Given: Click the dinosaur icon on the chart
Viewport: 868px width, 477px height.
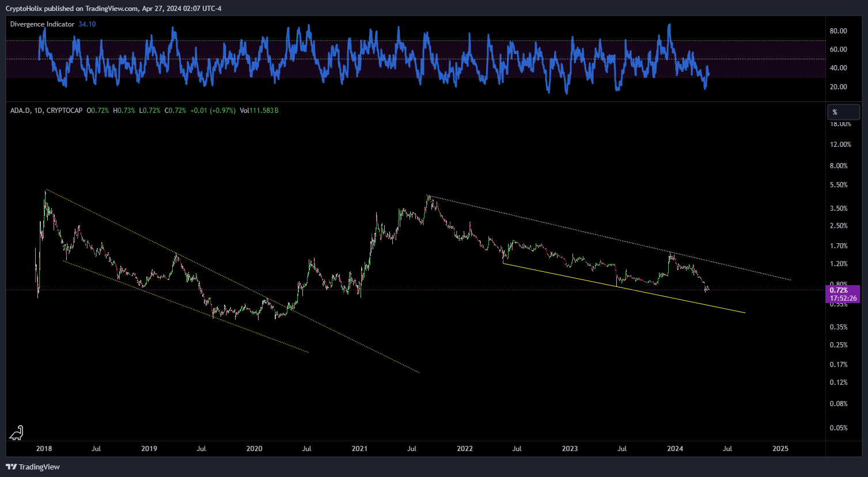Looking at the screenshot, I should (17, 433).
